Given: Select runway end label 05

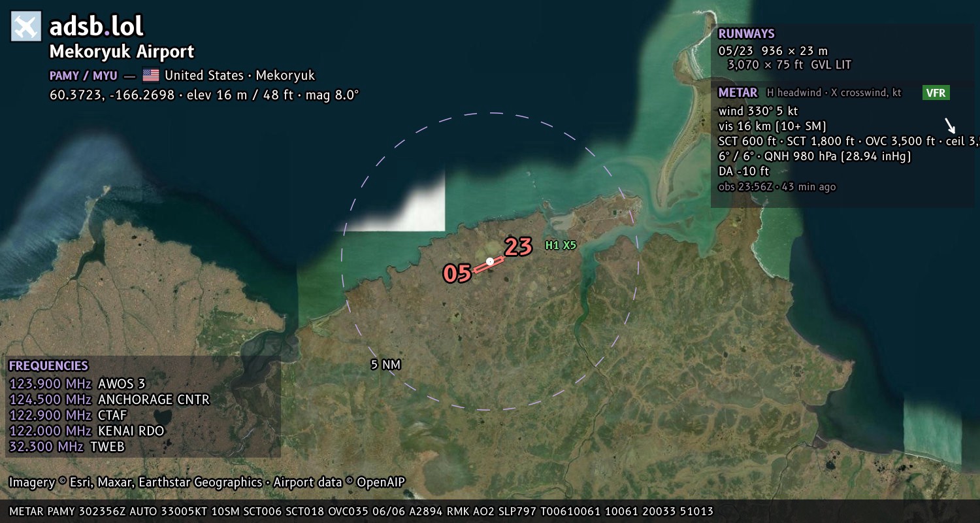Looking at the screenshot, I should pyautogui.click(x=457, y=273).
